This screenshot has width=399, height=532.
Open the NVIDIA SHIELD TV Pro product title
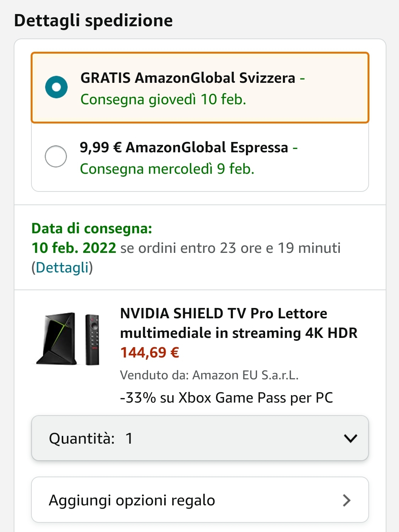239,323
